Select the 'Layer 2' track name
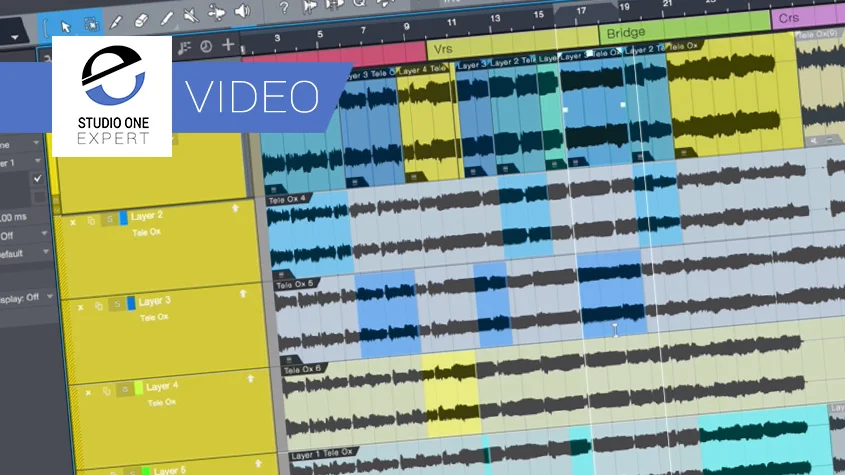Screen dimensions: 845x475 (146, 216)
